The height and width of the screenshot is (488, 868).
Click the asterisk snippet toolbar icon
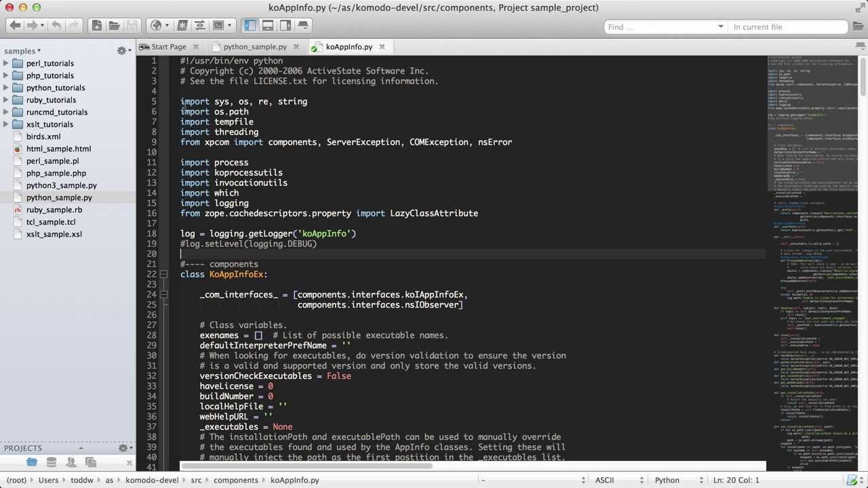[182, 26]
